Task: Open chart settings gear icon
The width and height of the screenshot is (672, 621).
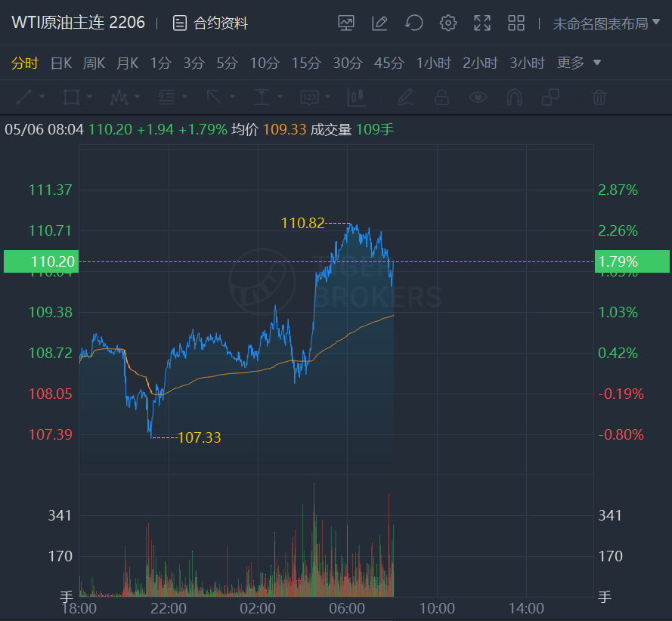Action: [x=448, y=23]
